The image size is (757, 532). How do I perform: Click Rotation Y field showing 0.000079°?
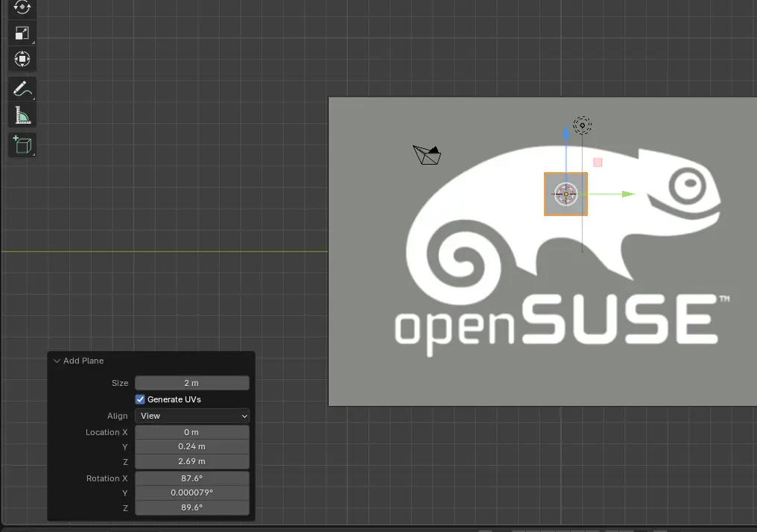click(192, 493)
